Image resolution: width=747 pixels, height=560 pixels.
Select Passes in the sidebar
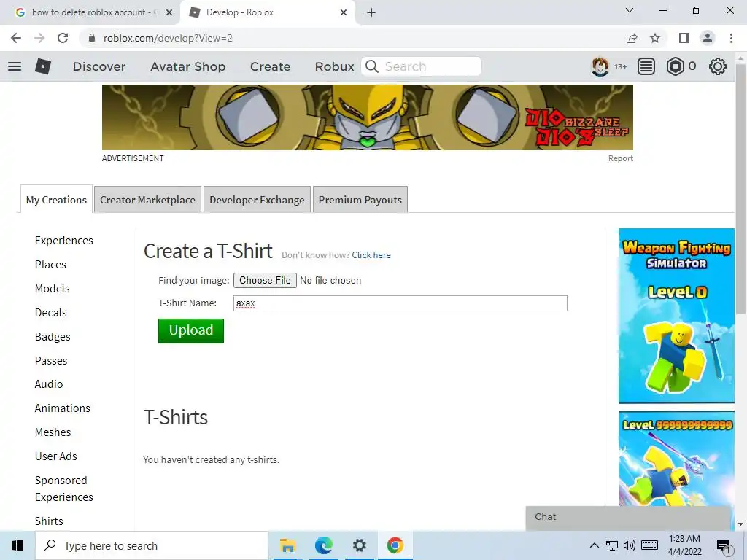click(x=51, y=360)
